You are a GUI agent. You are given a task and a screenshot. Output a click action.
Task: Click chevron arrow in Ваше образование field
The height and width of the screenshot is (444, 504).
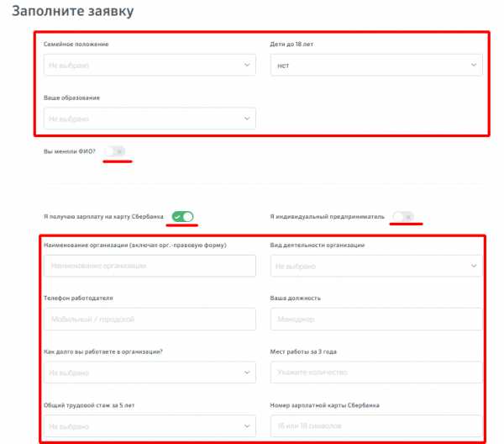246,119
